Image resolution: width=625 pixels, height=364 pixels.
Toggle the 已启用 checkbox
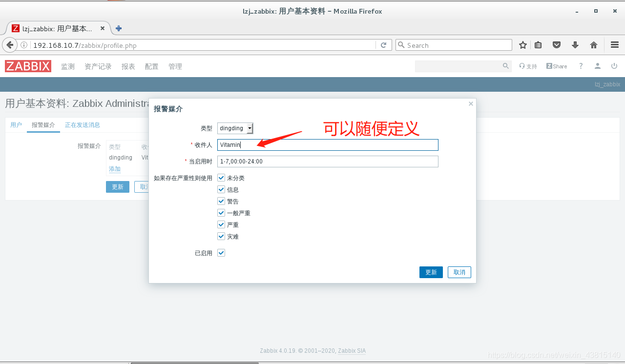[x=221, y=253]
